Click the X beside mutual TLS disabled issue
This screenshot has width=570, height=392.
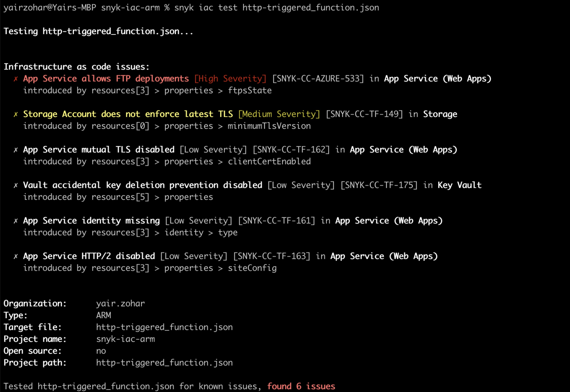click(16, 150)
